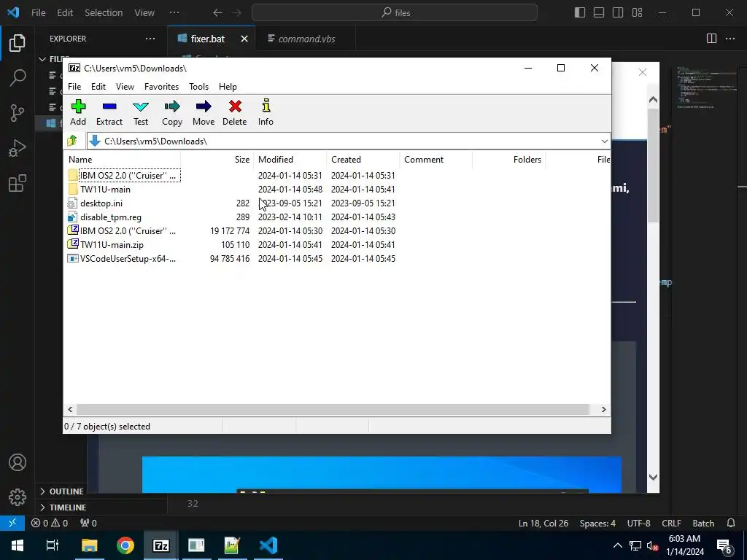Open Task View on the taskbar
747x560 pixels.
tap(52, 545)
